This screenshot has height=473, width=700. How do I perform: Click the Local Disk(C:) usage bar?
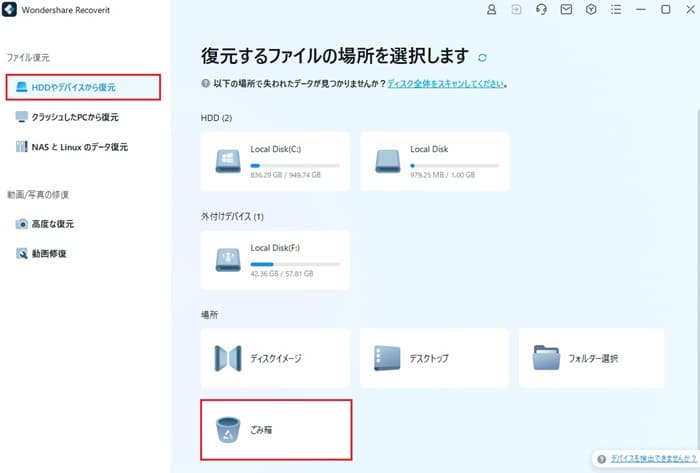295,166
